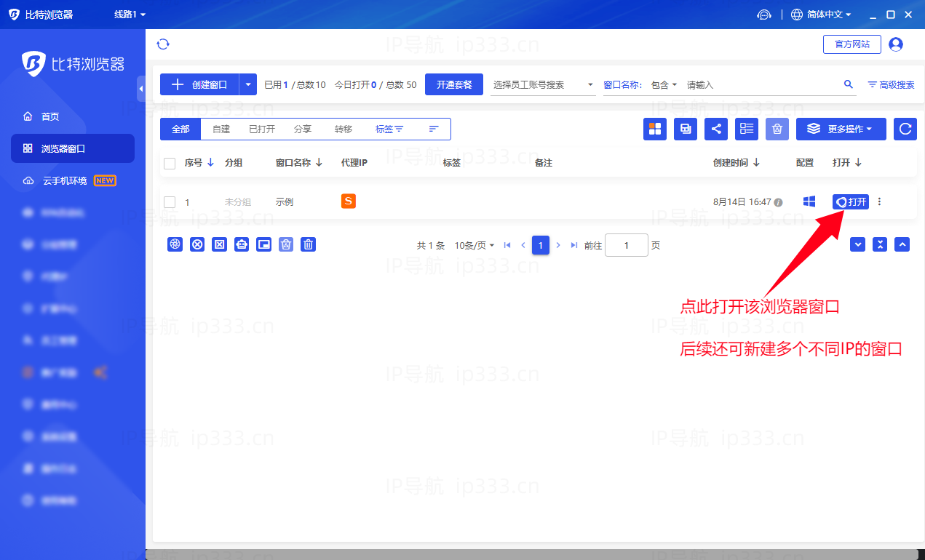Screen dimensions: 925x560
Task: Open the 简体中文 language dropdown
Action: tap(821, 15)
